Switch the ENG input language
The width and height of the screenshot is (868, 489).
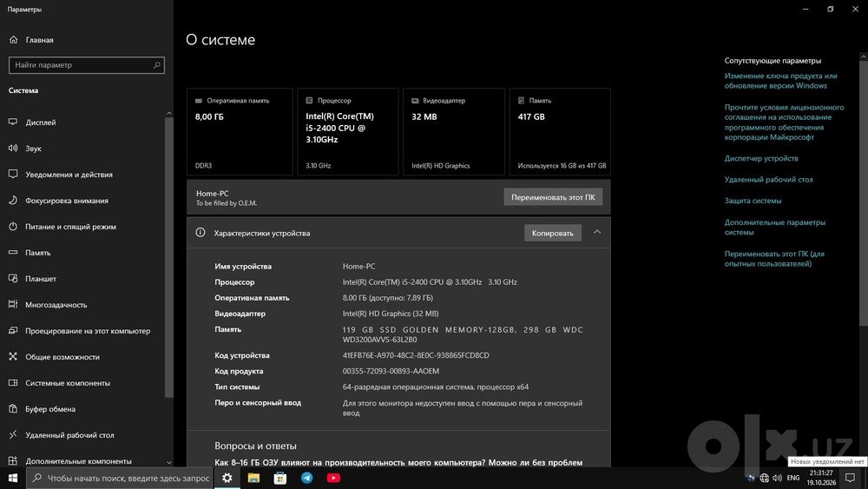(793, 478)
